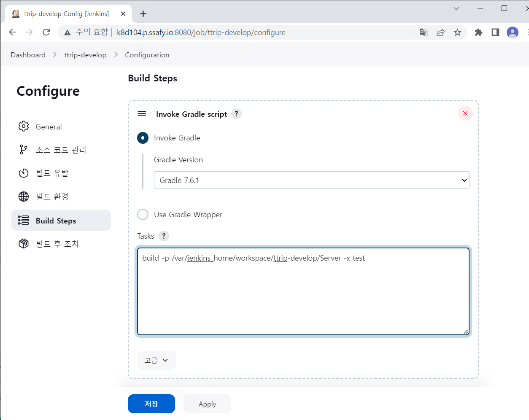
Task: Translate this page with the translate icon
Action: pyautogui.click(x=424, y=32)
